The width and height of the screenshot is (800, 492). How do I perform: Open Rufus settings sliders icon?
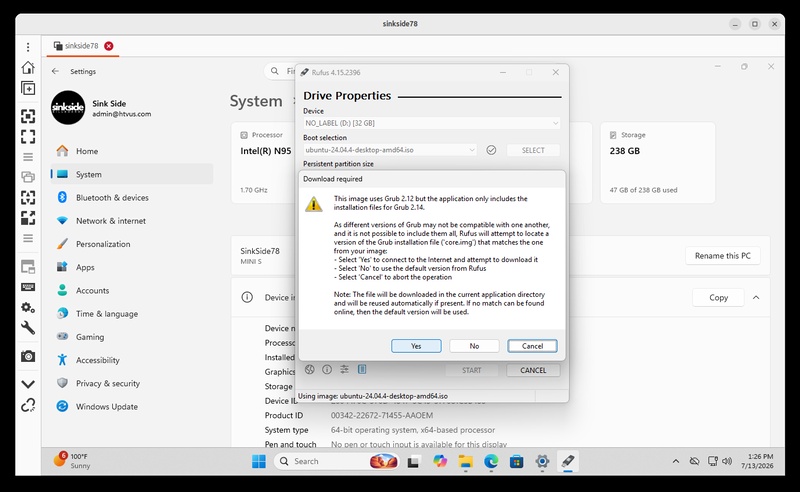click(x=344, y=370)
